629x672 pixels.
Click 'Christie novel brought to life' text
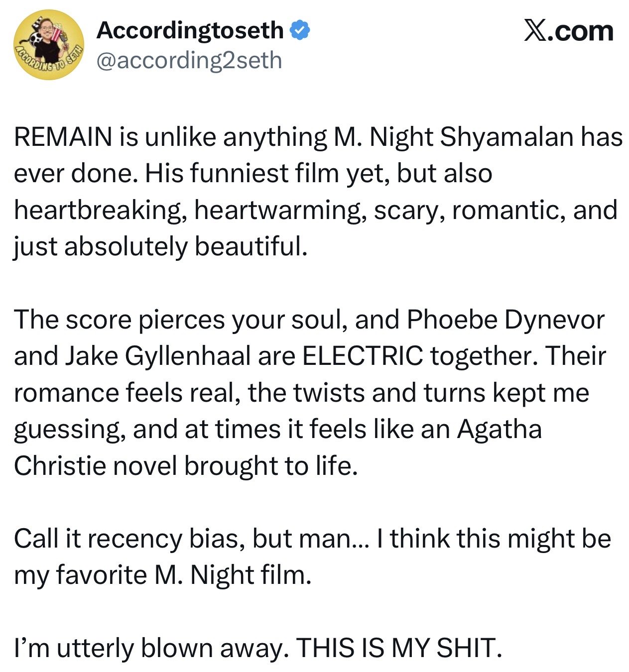point(186,466)
